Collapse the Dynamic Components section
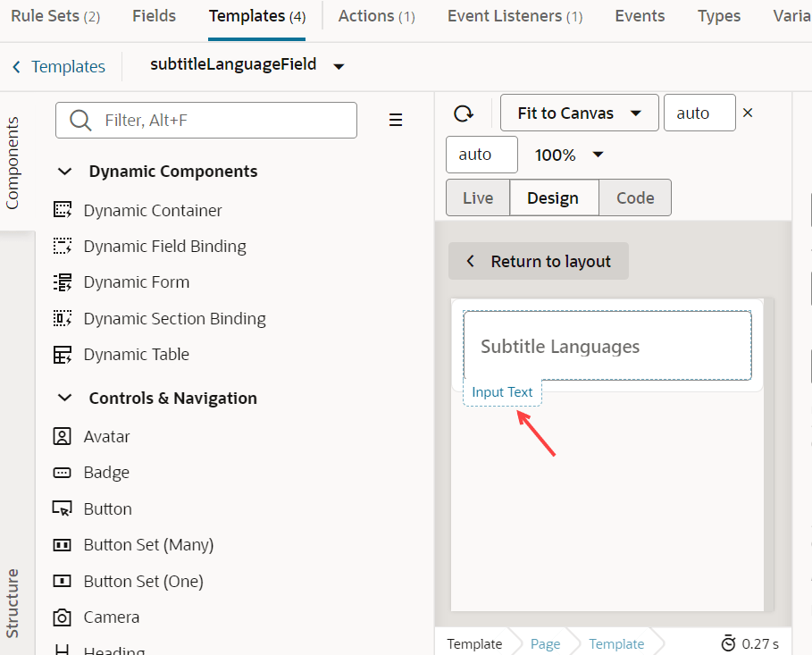Image resolution: width=812 pixels, height=655 pixels. point(65,172)
